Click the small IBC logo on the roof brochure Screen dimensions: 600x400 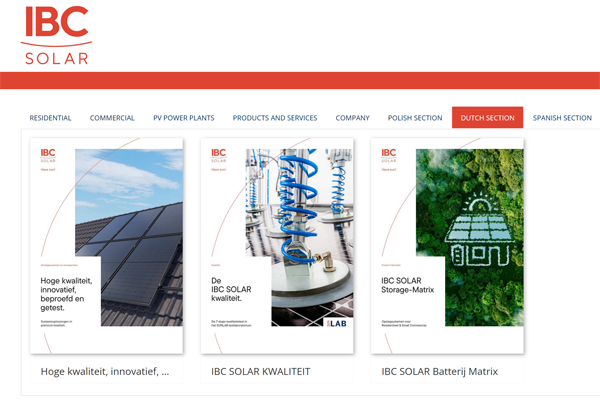(48, 155)
